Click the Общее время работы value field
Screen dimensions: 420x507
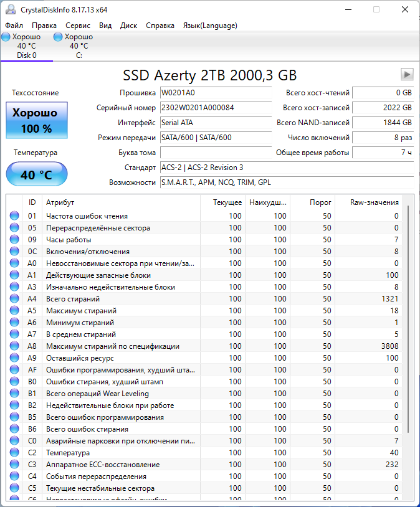coord(383,153)
